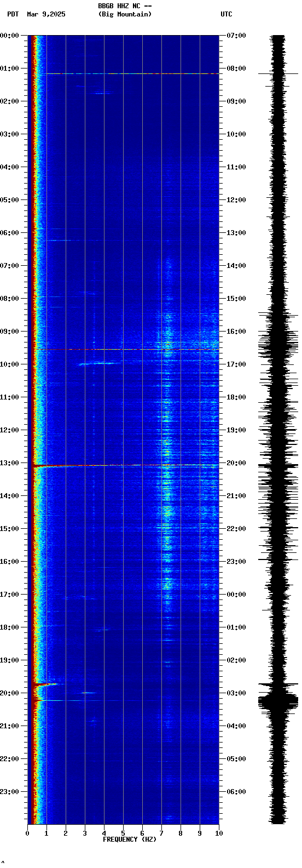Click PDT time label 16:00
Viewport: 302px width, 868px height.
pyautogui.click(x=10, y=562)
